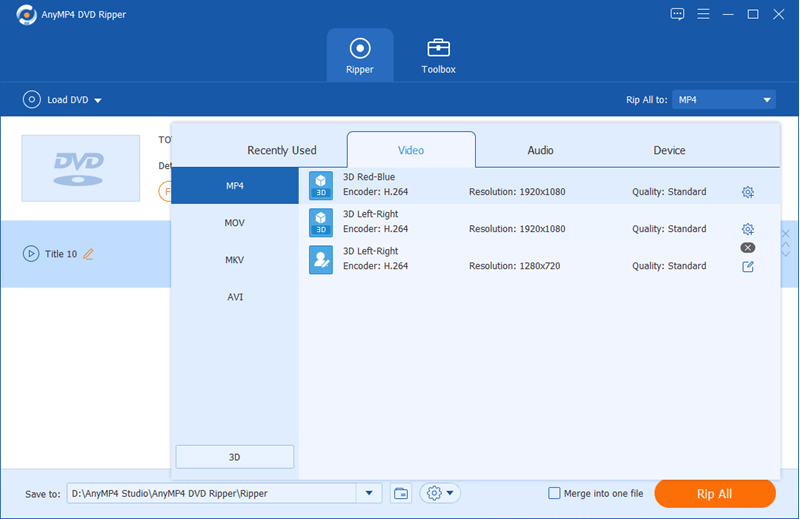Open the output folder icon
Viewport: 800px width, 519px height.
point(401,493)
